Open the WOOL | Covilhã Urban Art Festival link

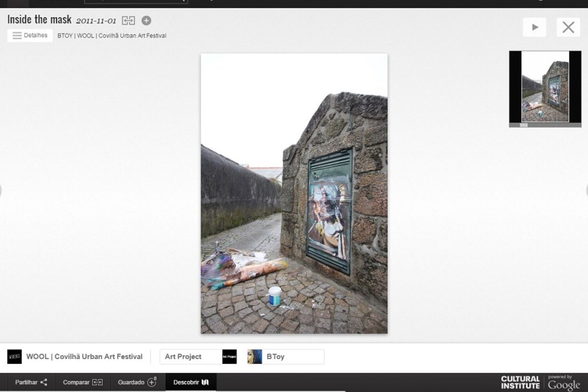coord(84,357)
